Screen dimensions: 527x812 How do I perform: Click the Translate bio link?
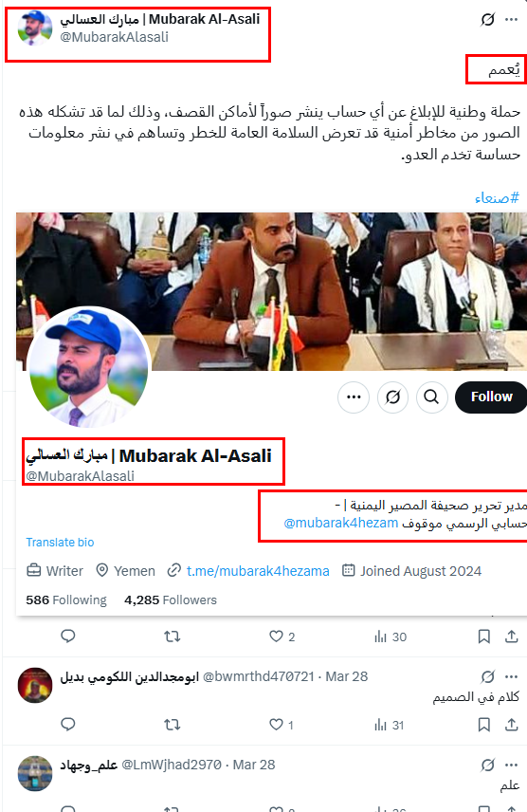(x=60, y=543)
